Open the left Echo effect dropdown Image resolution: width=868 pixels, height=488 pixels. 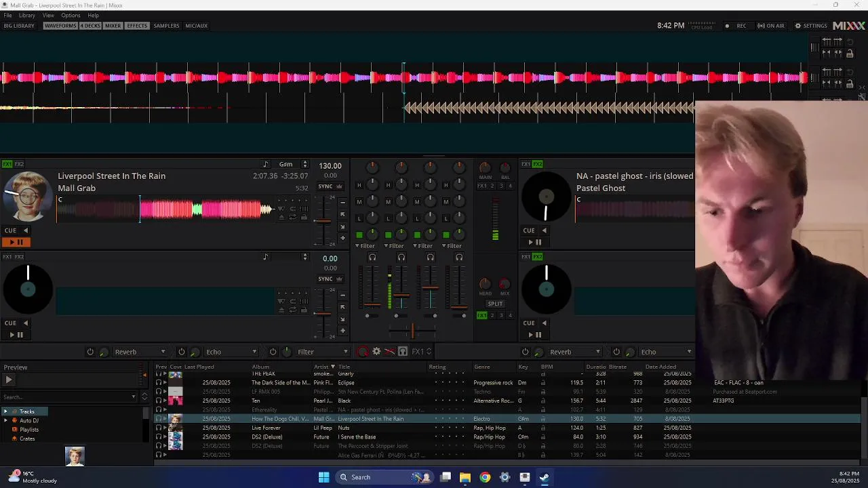[231, 352]
